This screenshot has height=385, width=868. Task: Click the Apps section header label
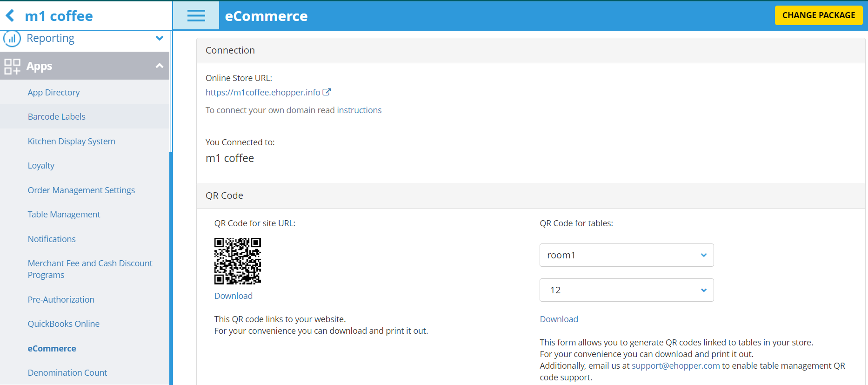click(39, 66)
